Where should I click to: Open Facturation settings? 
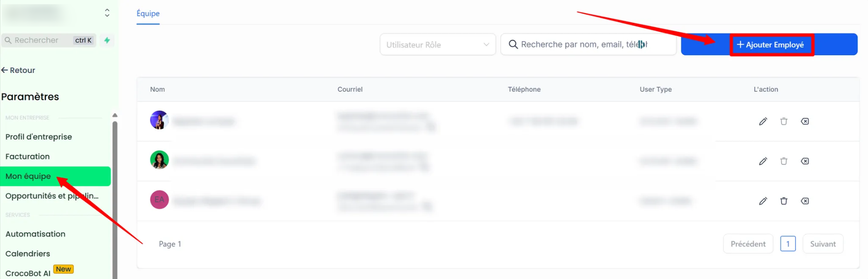(x=28, y=157)
